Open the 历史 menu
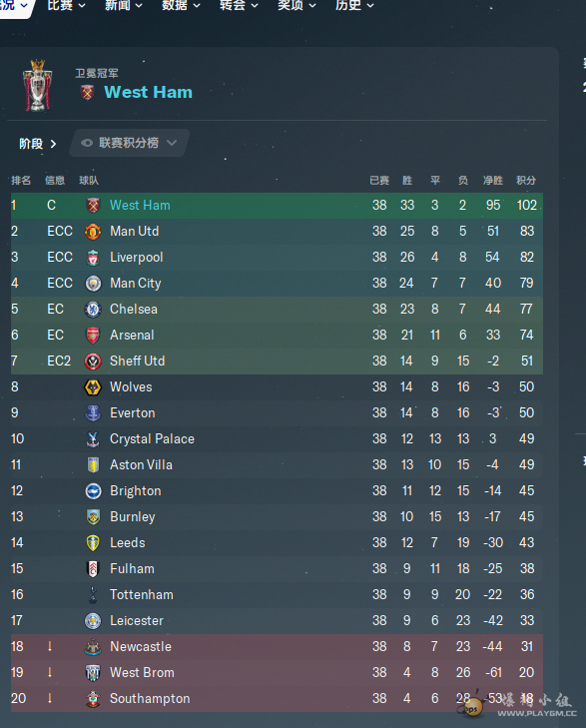The image size is (586, 728). [x=354, y=6]
